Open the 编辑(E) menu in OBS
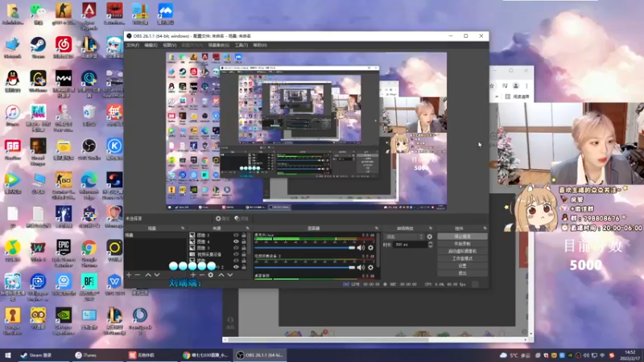 (151, 45)
